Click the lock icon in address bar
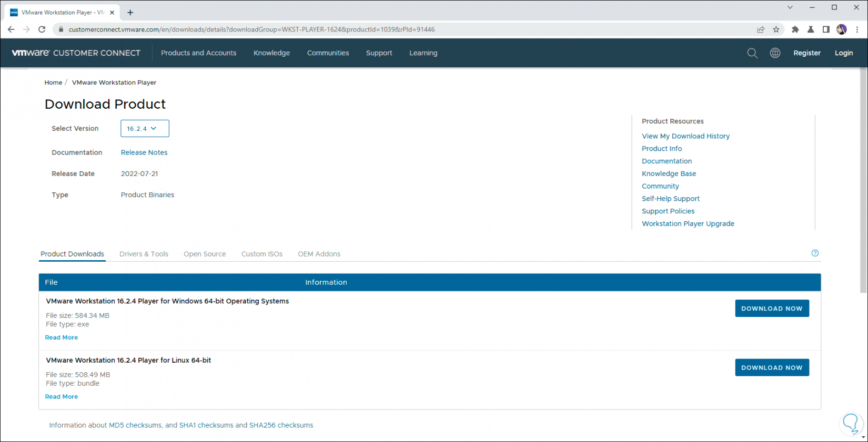The image size is (868, 442). pyautogui.click(x=61, y=29)
